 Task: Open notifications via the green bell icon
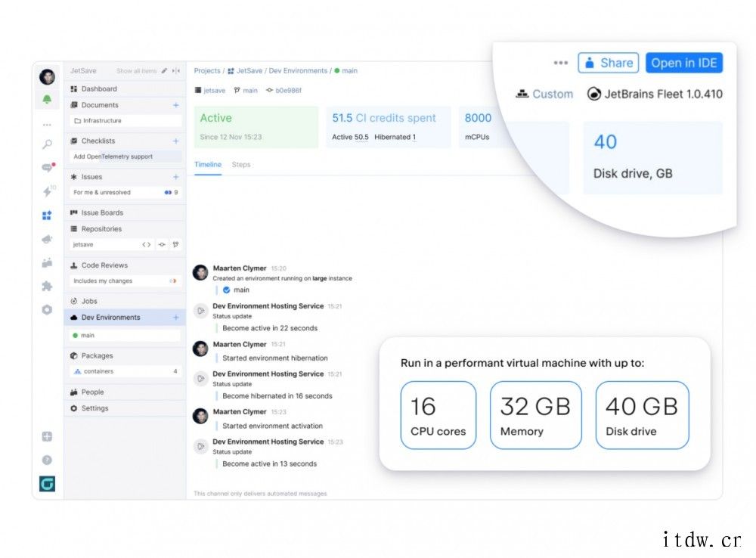pyautogui.click(x=47, y=99)
